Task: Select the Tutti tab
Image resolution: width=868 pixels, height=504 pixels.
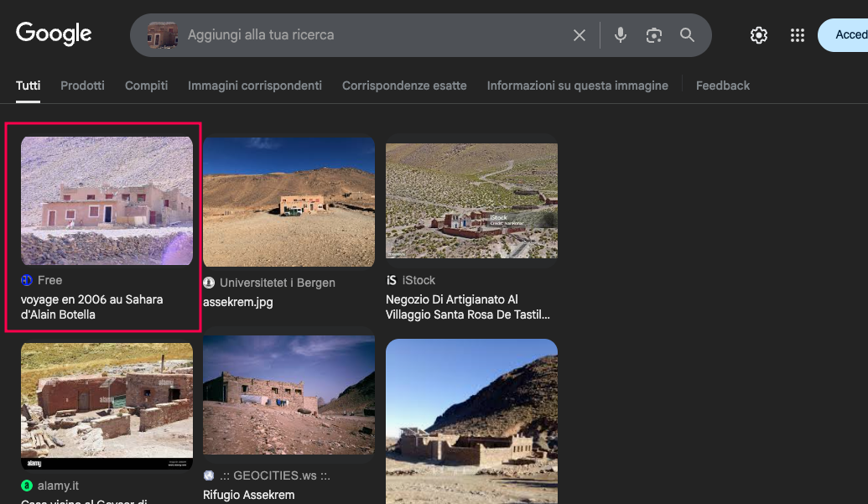Action: coord(28,86)
